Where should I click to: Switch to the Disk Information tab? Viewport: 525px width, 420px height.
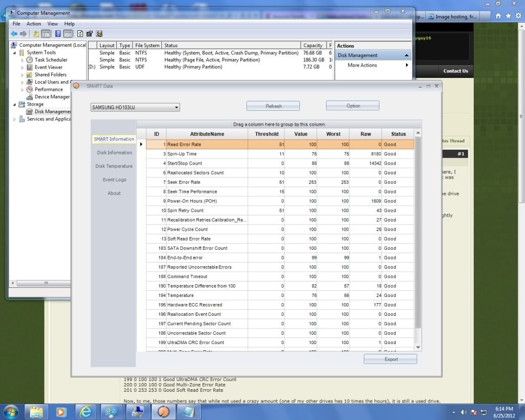[x=114, y=153]
